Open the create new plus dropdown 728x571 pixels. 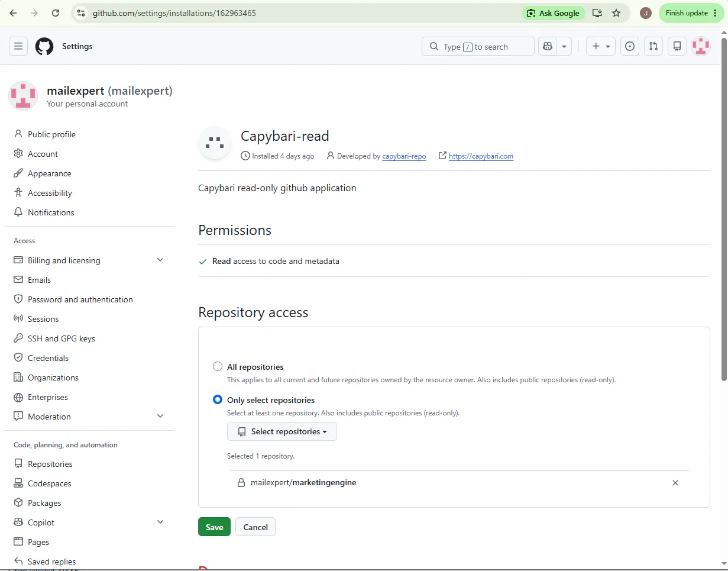pos(601,46)
